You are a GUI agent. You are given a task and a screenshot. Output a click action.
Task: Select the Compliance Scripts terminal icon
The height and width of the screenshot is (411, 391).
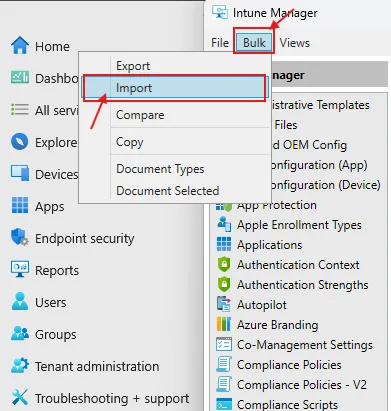tap(224, 404)
